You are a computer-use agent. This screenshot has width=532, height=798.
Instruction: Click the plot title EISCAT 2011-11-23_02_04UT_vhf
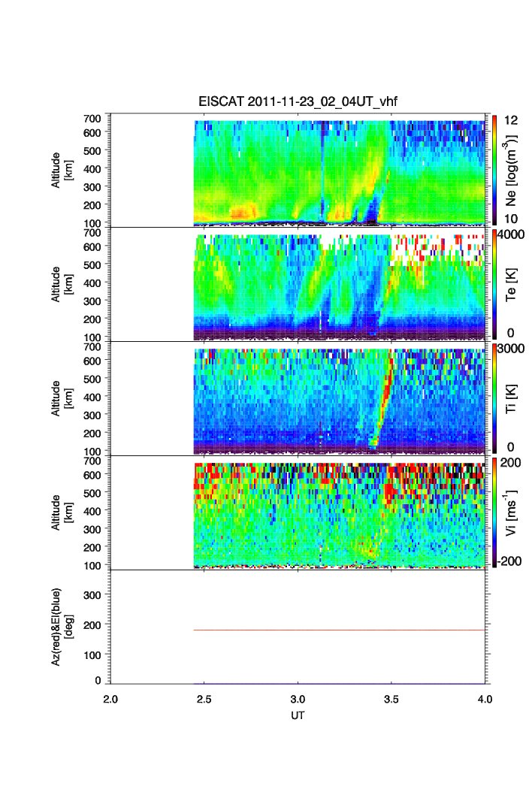point(298,101)
